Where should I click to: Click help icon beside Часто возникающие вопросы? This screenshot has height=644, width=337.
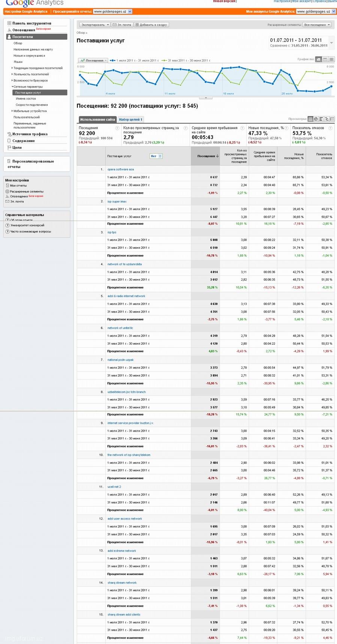pyautogui.click(x=7, y=232)
